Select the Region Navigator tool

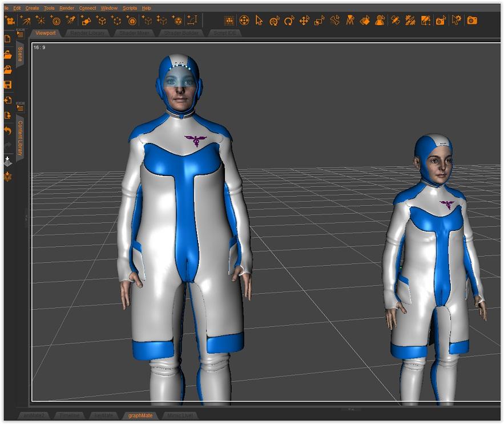pyautogui.click(x=380, y=21)
